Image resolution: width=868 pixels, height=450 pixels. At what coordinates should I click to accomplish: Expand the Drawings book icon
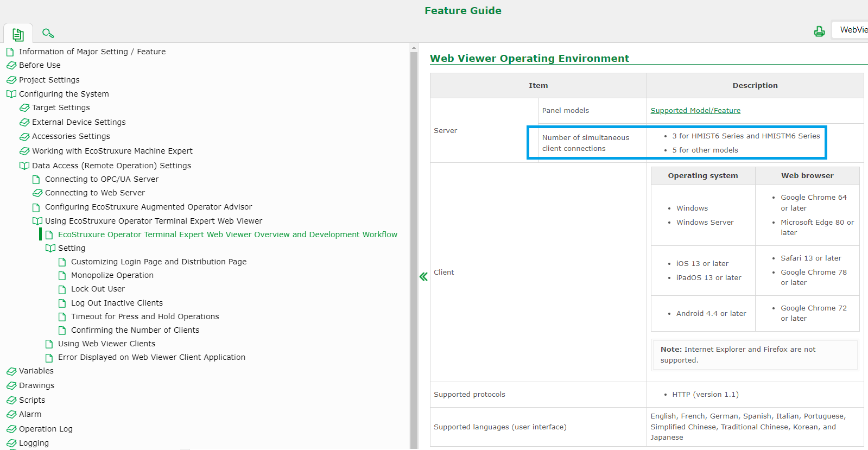click(11, 386)
